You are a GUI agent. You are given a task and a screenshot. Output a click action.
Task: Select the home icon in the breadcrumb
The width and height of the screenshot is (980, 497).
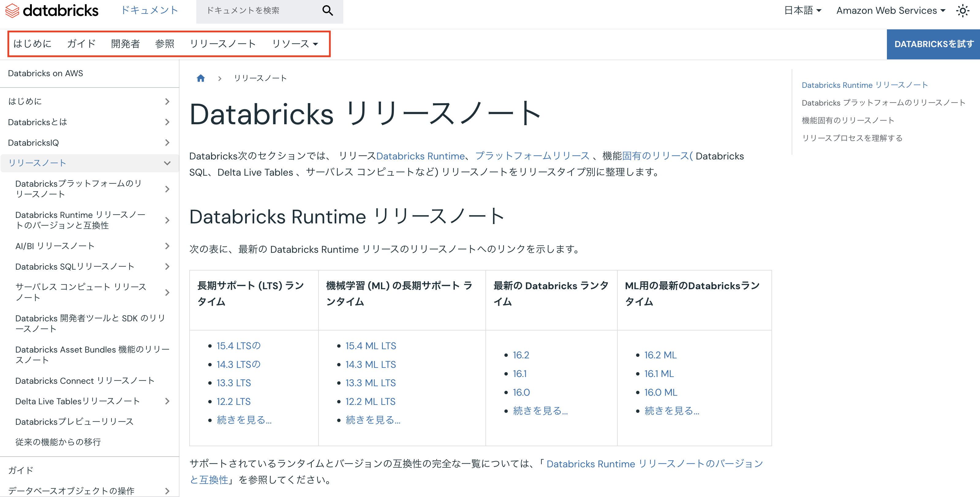coord(201,78)
